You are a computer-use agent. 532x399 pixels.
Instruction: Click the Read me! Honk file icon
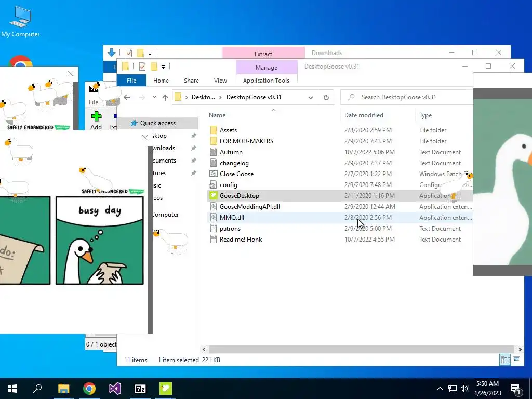tap(214, 239)
